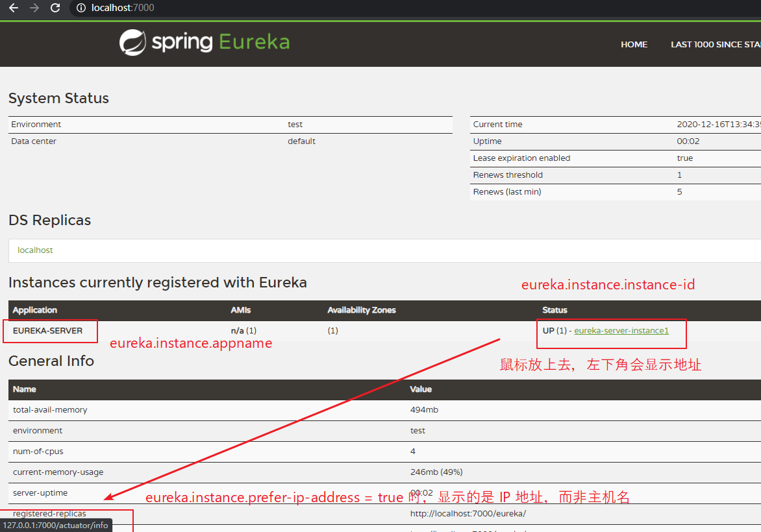Click the Uptime label

click(x=487, y=141)
